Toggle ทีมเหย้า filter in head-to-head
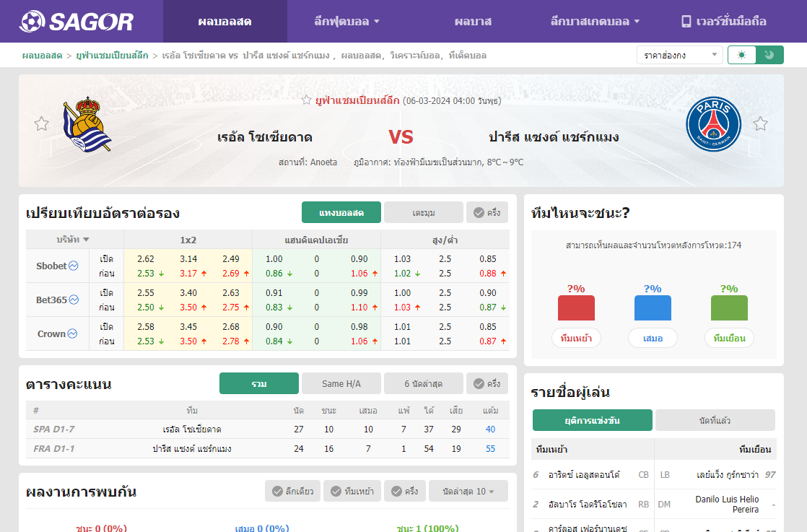807x532 pixels. tap(352, 492)
